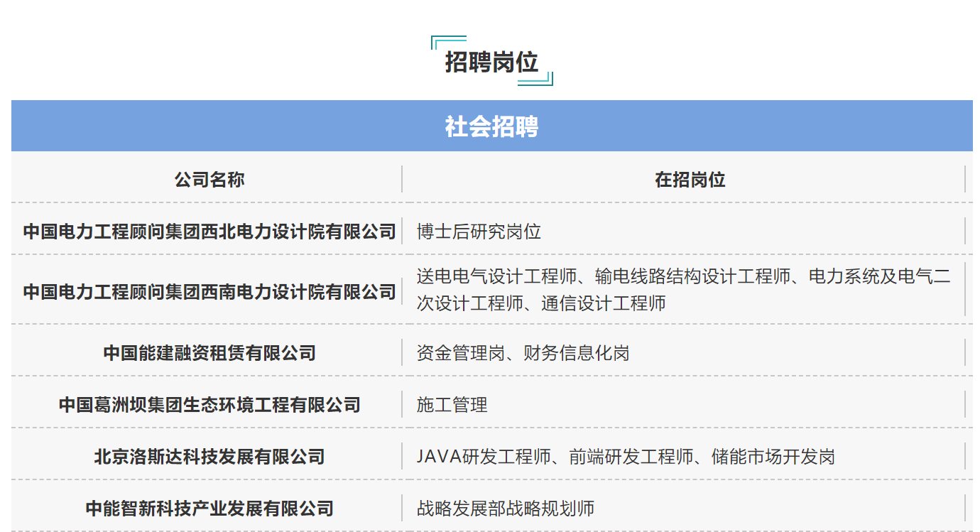Select 中国能建融资租赁有限公司 company name
This screenshot has height=532, width=980.
pos(209,352)
